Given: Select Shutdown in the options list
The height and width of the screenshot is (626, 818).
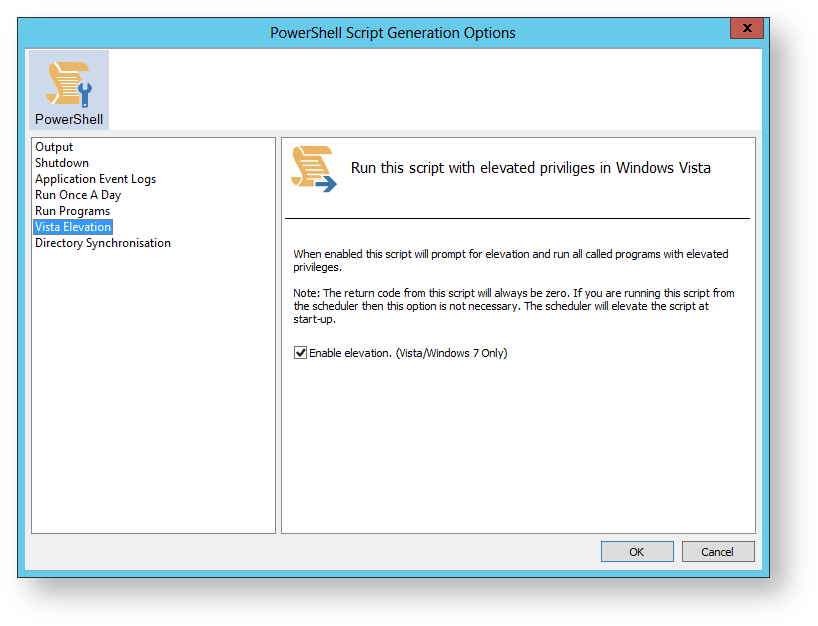Looking at the screenshot, I should tap(62, 163).
